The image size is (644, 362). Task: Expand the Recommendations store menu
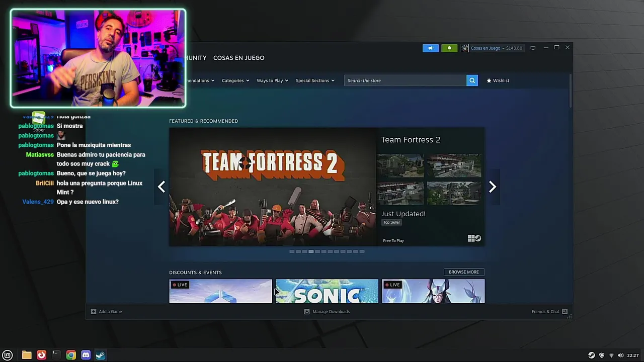pyautogui.click(x=200, y=80)
